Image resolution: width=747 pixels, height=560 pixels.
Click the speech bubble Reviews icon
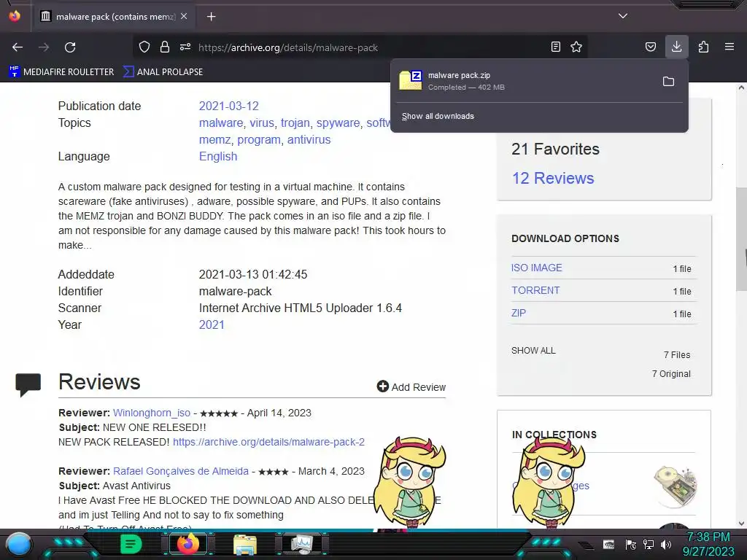coord(28,385)
